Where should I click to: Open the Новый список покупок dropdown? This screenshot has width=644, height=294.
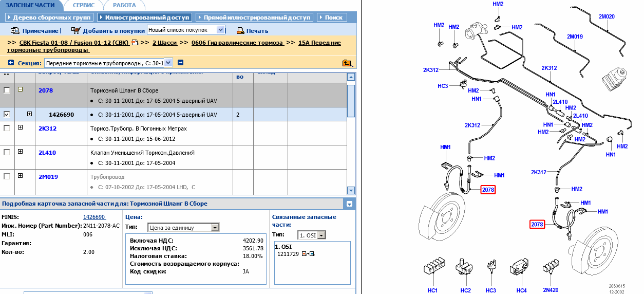tap(186, 30)
